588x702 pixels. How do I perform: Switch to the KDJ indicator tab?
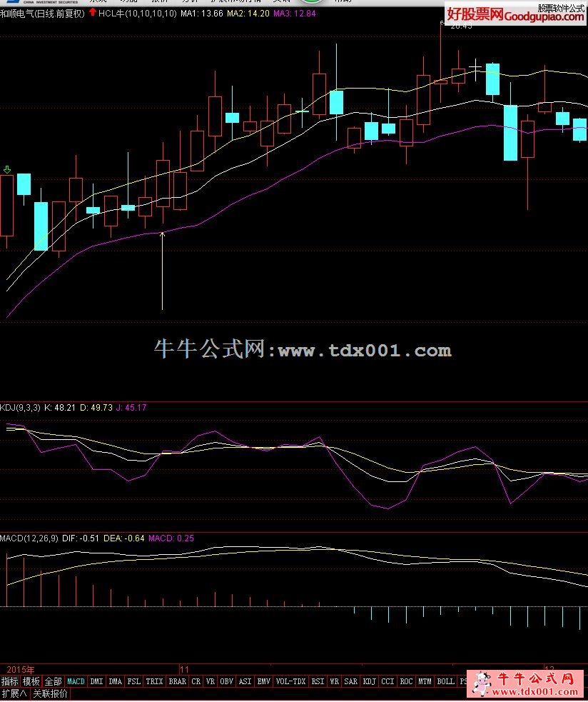coord(369,681)
